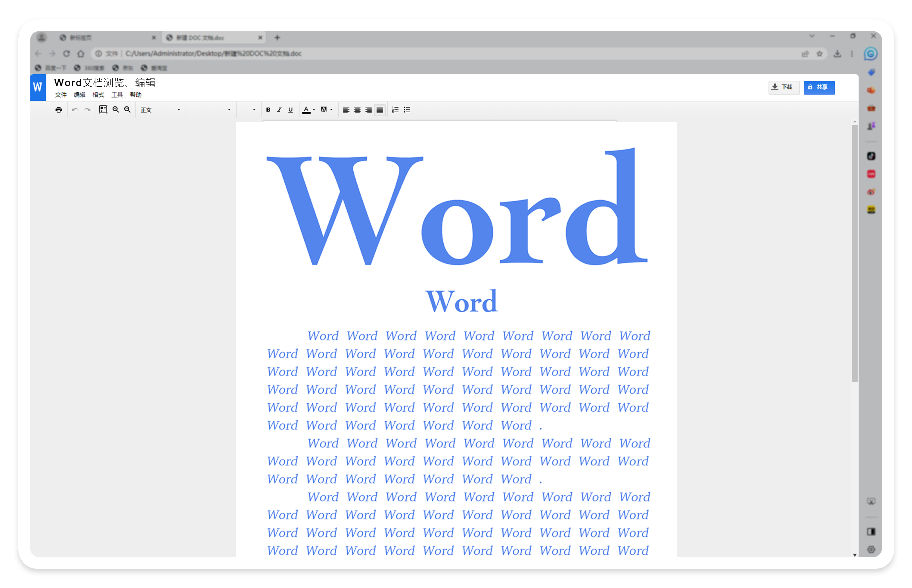Open a new browser tab

[277, 37]
